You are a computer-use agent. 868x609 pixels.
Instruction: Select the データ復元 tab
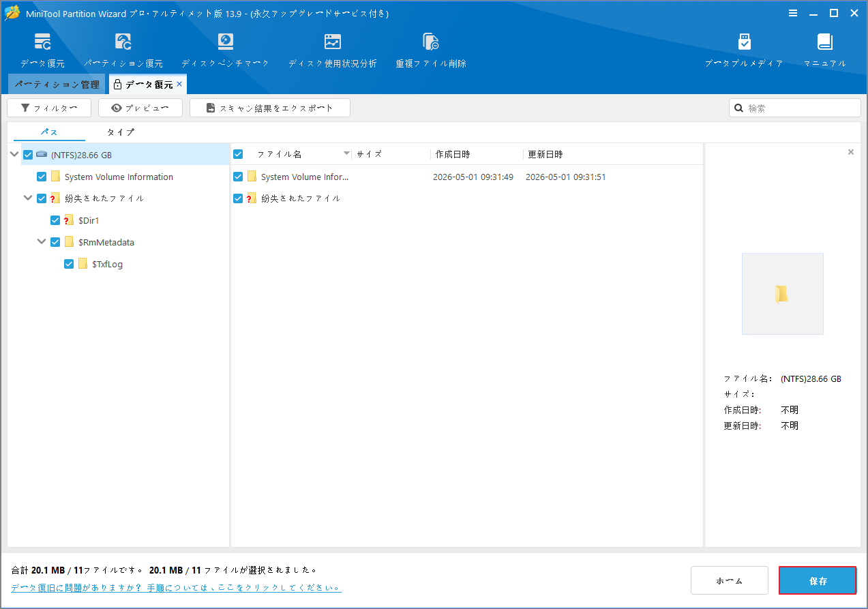pos(149,85)
